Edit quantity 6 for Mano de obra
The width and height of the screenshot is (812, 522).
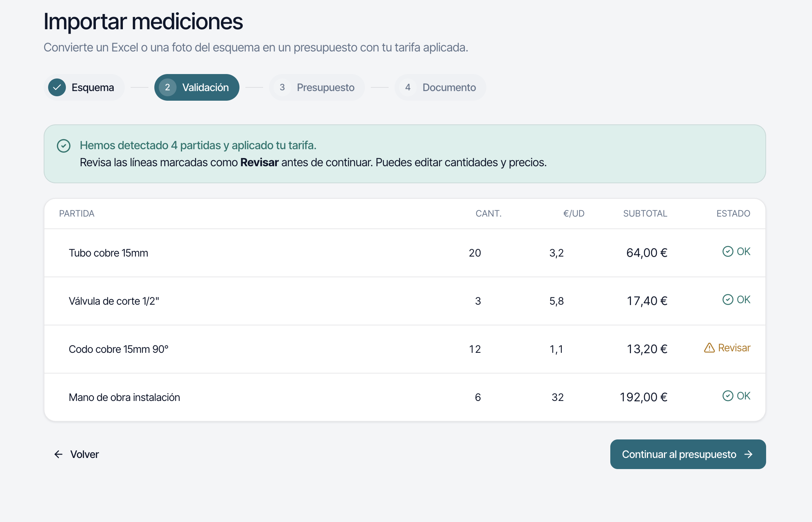(x=478, y=397)
